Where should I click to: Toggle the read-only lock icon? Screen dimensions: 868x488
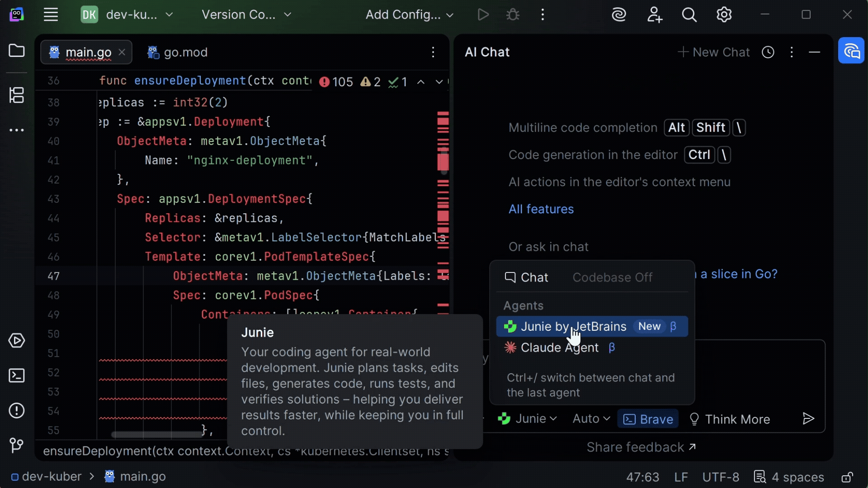[847, 477]
